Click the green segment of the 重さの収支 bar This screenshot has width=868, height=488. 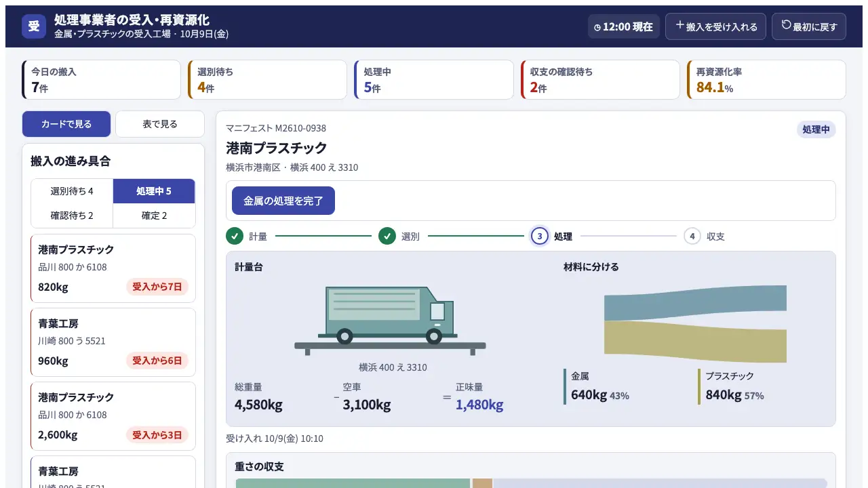tap(353, 483)
